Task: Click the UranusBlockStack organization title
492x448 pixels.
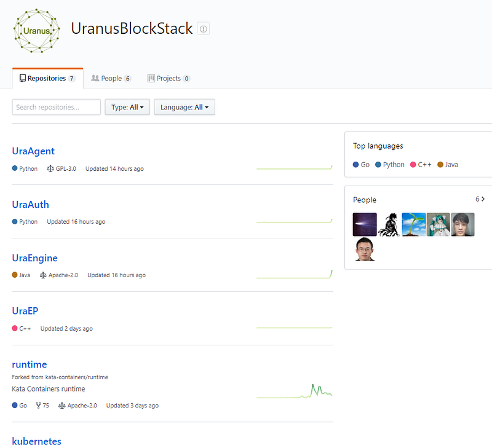Action: [x=132, y=28]
